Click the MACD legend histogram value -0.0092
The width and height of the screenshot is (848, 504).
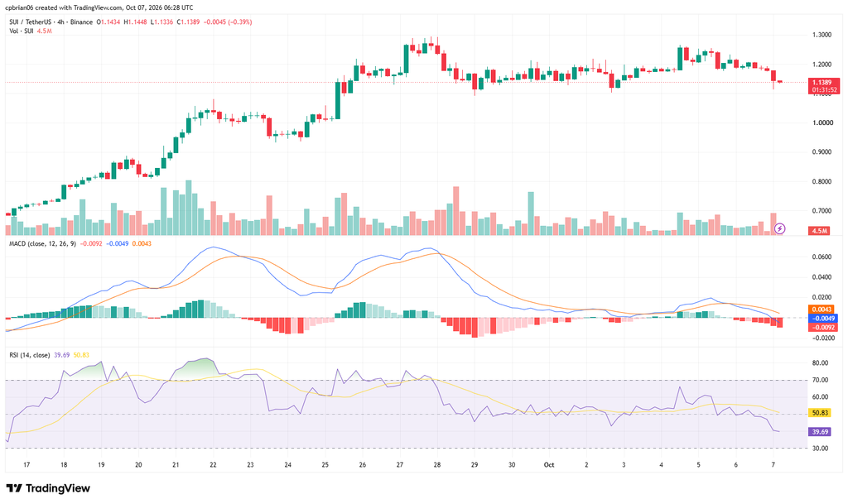pos(91,243)
